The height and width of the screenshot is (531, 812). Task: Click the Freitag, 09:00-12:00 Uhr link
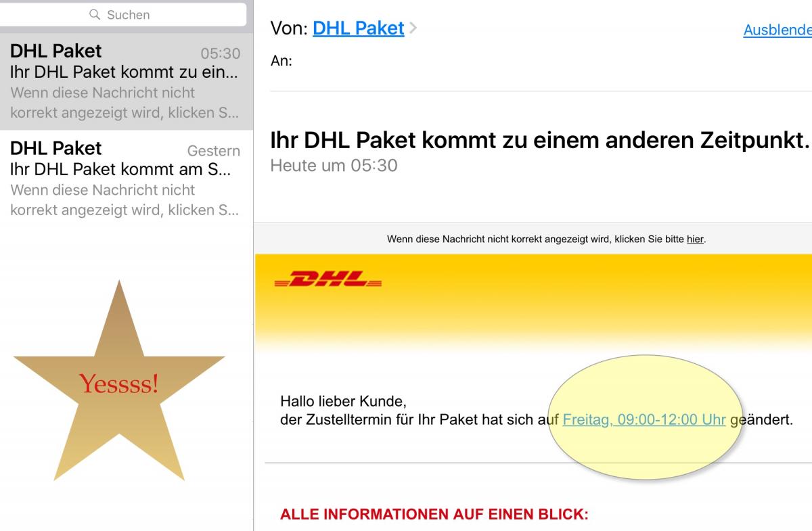(x=644, y=419)
